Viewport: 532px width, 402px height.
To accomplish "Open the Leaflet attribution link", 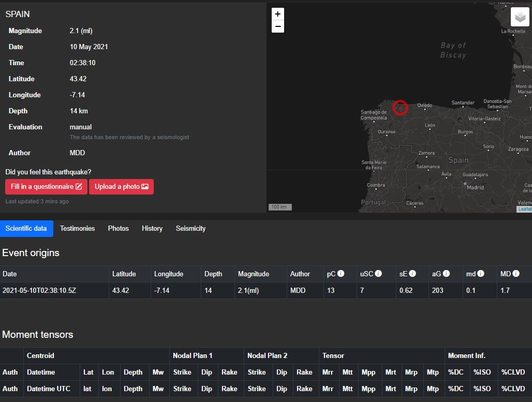I will [x=525, y=209].
